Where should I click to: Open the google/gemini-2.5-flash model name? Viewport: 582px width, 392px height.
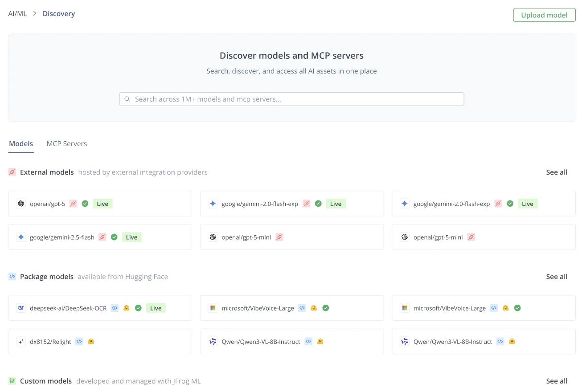tap(62, 237)
